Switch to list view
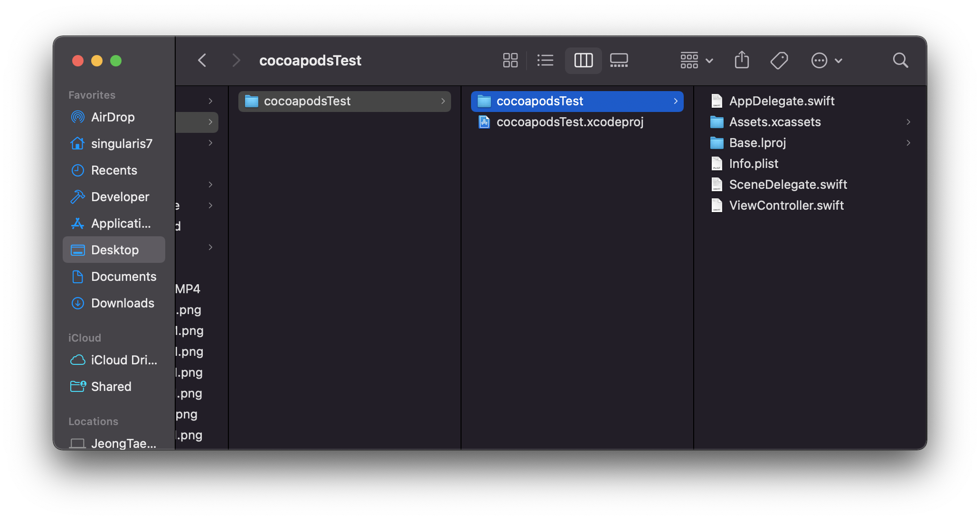The height and width of the screenshot is (520, 980). [x=545, y=60]
